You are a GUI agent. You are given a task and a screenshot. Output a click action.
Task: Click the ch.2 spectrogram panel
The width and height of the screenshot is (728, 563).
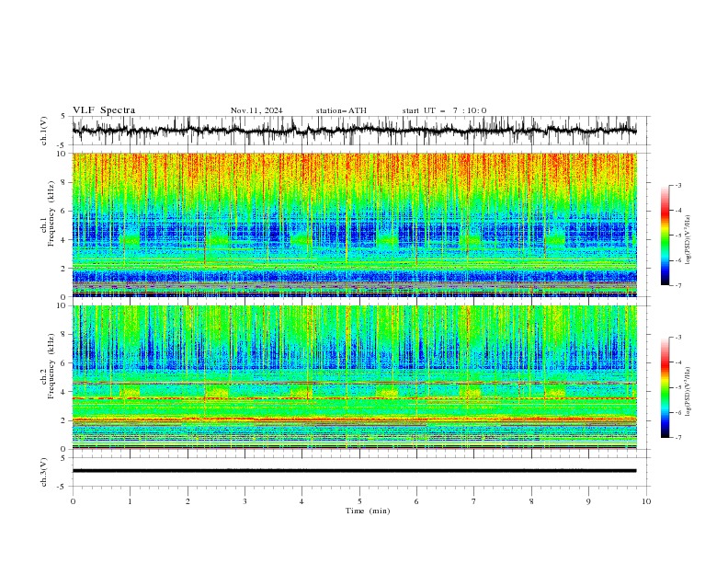(354, 377)
